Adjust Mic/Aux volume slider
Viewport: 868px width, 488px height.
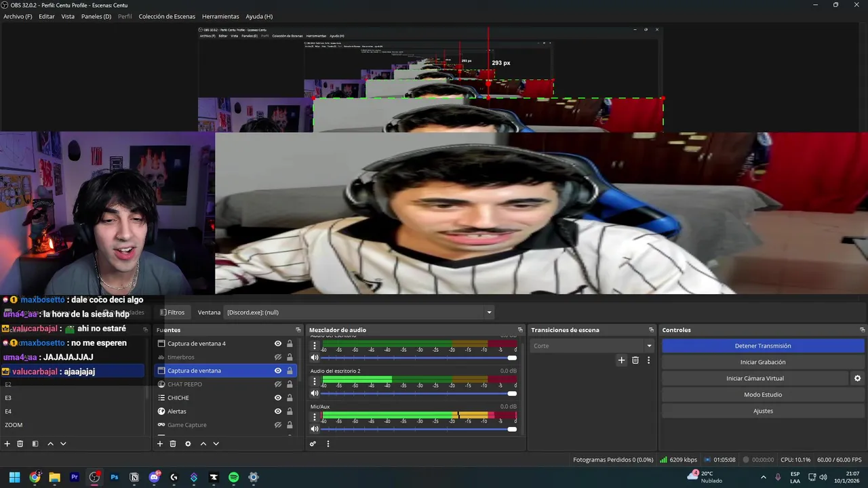click(417, 429)
